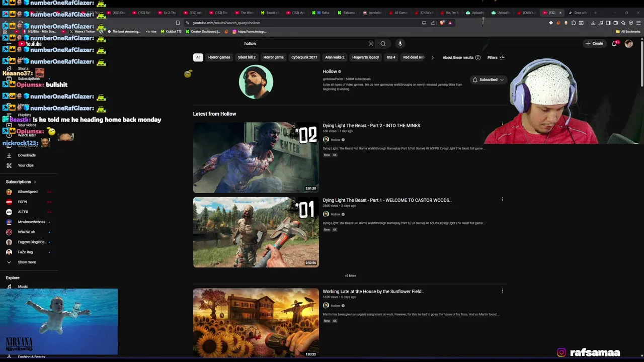Select the Hogwarts legacy chip
The height and width of the screenshot is (362, 644).
(x=366, y=57)
